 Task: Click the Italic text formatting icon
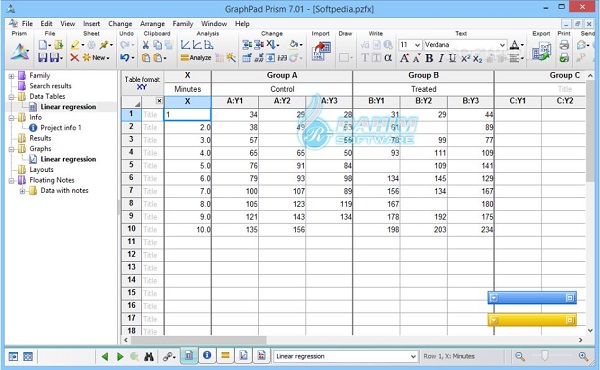[441, 58]
